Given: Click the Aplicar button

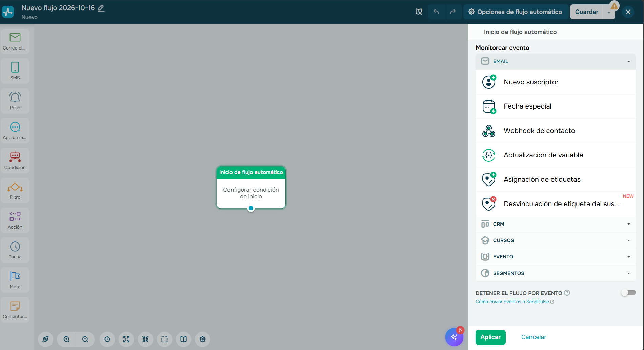Looking at the screenshot, I should [490, 337].
